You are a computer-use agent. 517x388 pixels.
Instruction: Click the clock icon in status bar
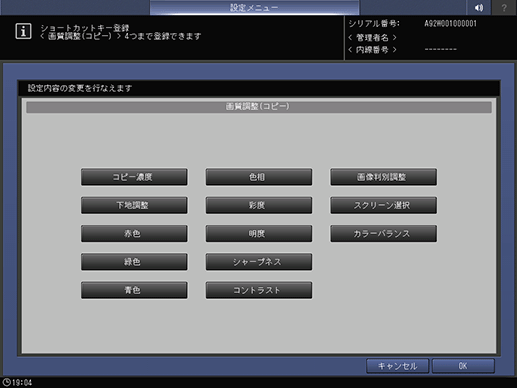click(6, 382)
